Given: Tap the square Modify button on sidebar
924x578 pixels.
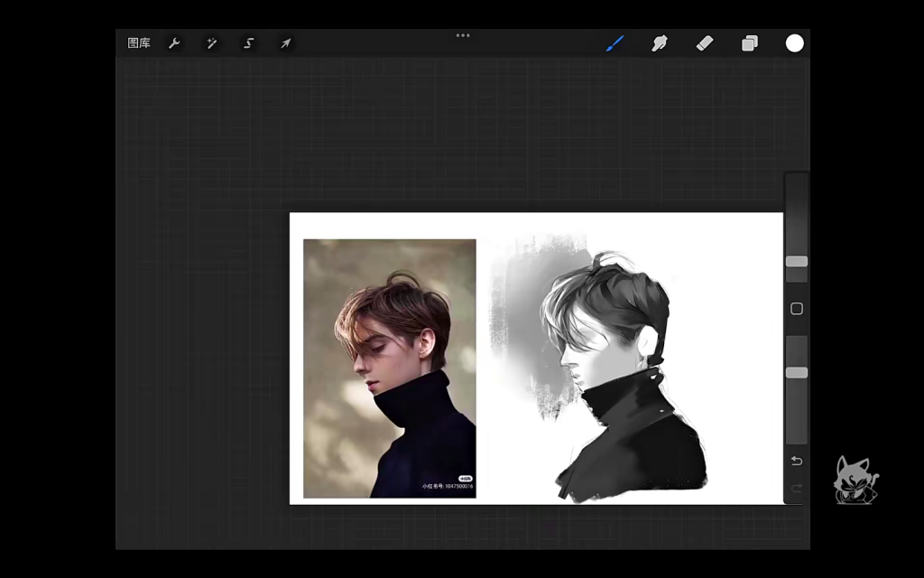Looking at the screenshot, I should click(796, 309).
